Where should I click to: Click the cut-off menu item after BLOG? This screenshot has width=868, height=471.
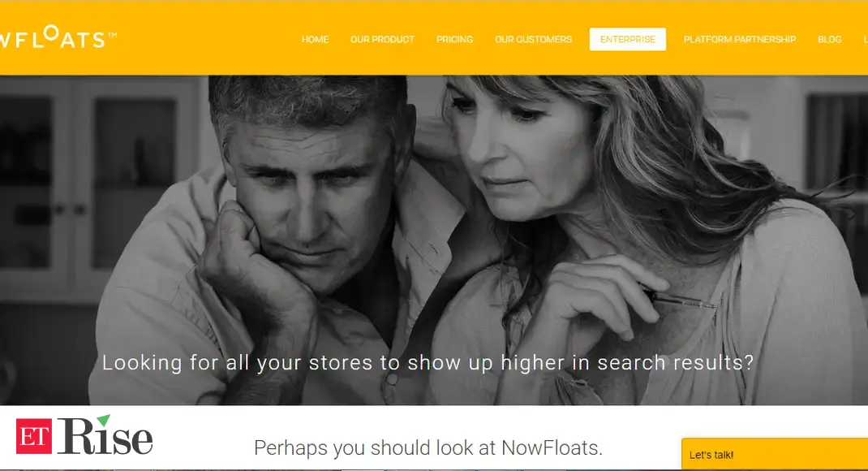coord(866,39)
